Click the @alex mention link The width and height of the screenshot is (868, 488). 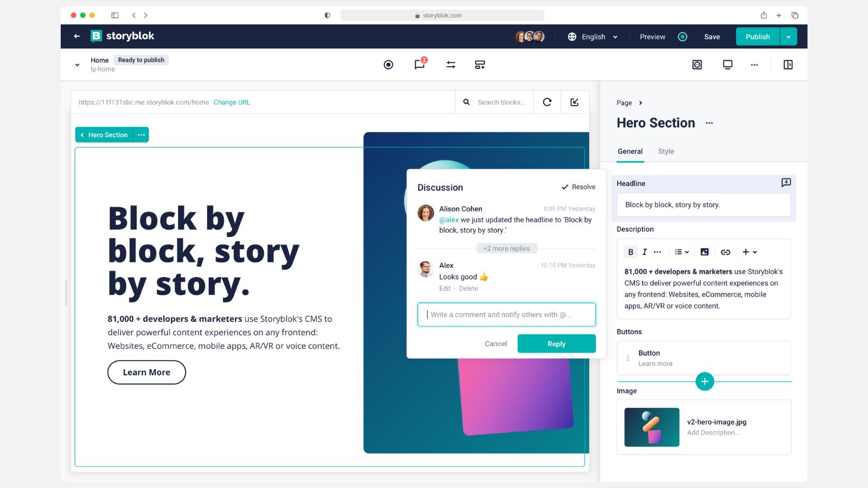tap(449, 220)
